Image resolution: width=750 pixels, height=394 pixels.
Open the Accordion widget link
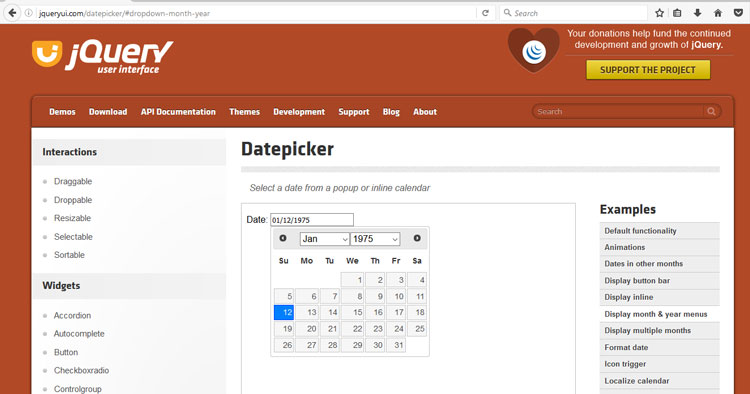[x=72, y=316]
